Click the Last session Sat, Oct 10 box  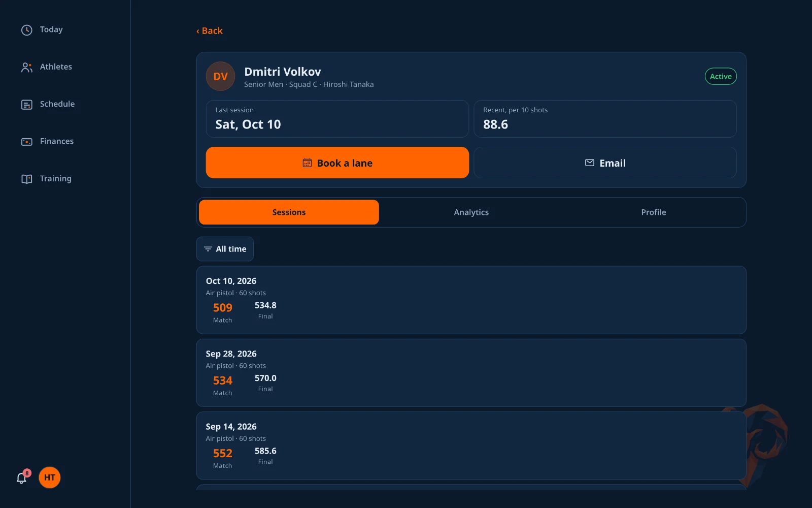pos(337,119)
